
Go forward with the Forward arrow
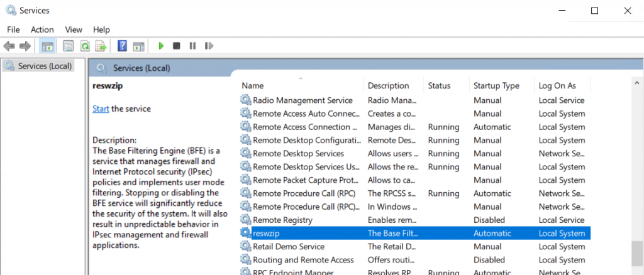pos(25,46)
